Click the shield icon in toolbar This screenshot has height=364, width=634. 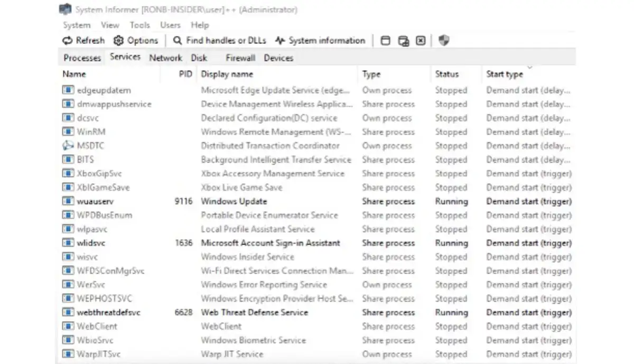tap(444, 41)
